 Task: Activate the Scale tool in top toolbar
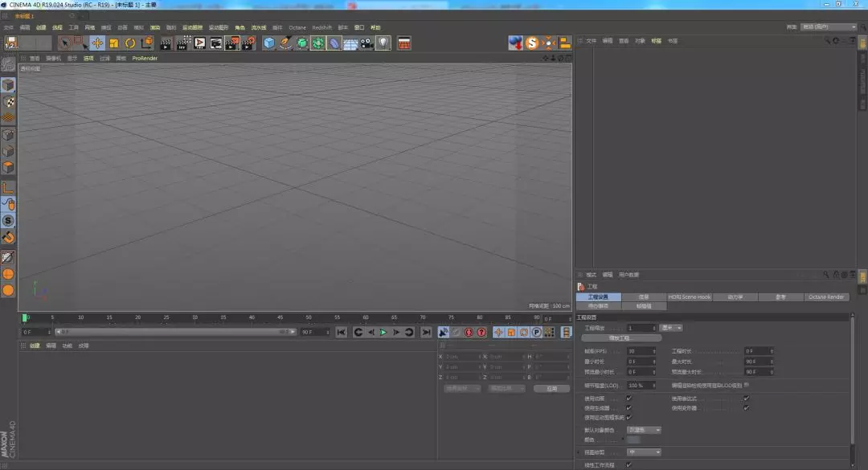(113, 43)
